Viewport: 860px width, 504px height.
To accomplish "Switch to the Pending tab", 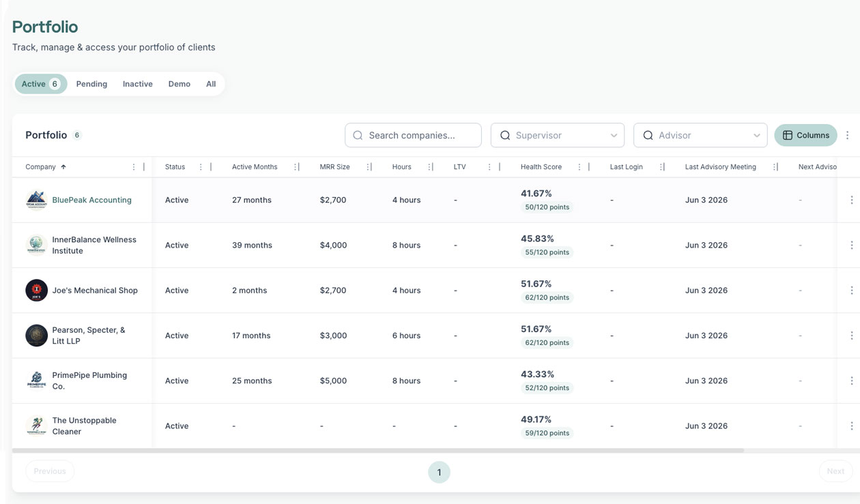I will click(91, 84).
